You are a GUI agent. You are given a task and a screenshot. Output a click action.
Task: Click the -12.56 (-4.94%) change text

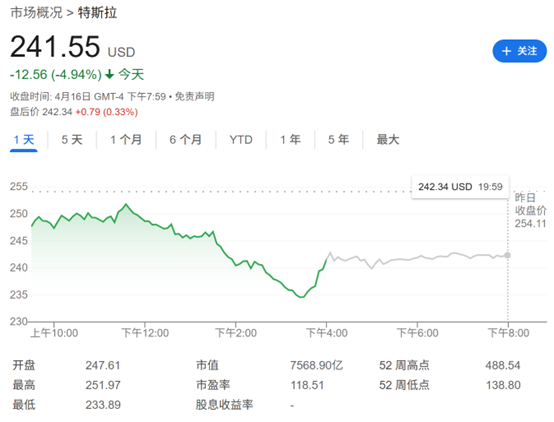pos(56,75)
